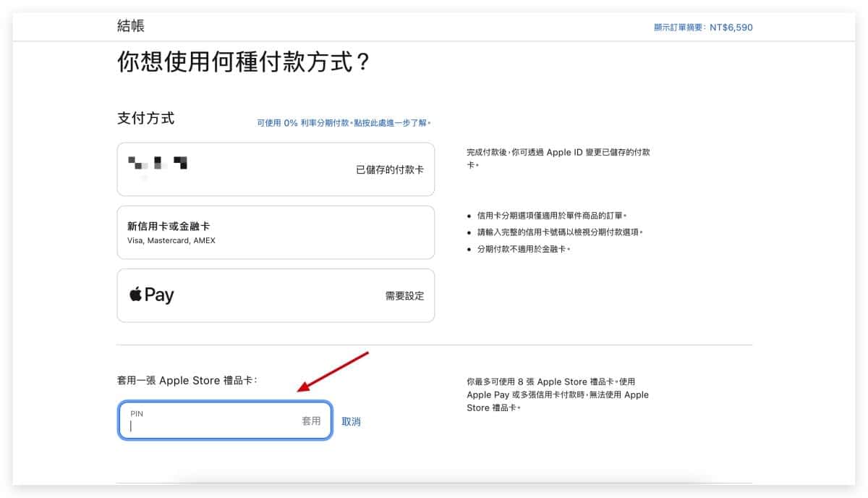Click the 結帳 checkout header title
The width and height of the screenshot is (868, 498).
click(131, 25)
